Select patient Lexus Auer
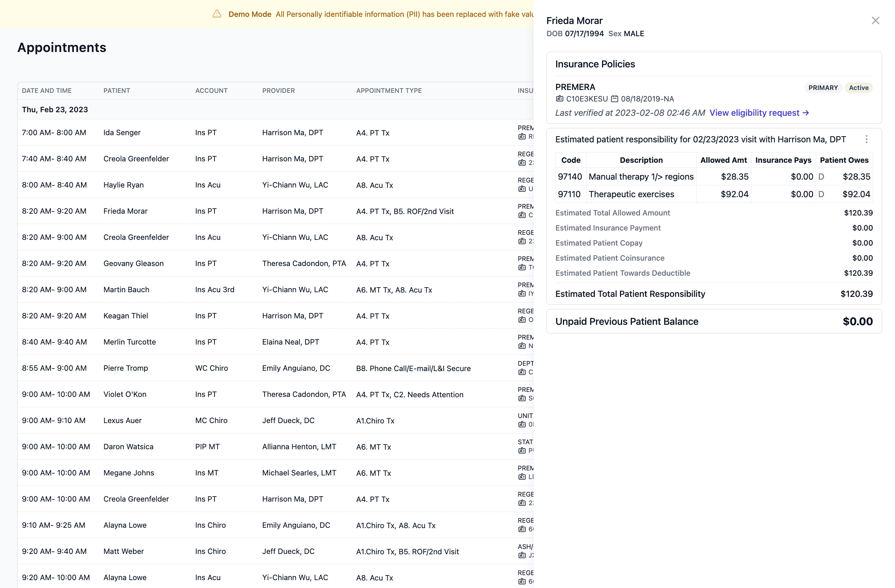Screen dimensions: 895x588 [122, 421]
